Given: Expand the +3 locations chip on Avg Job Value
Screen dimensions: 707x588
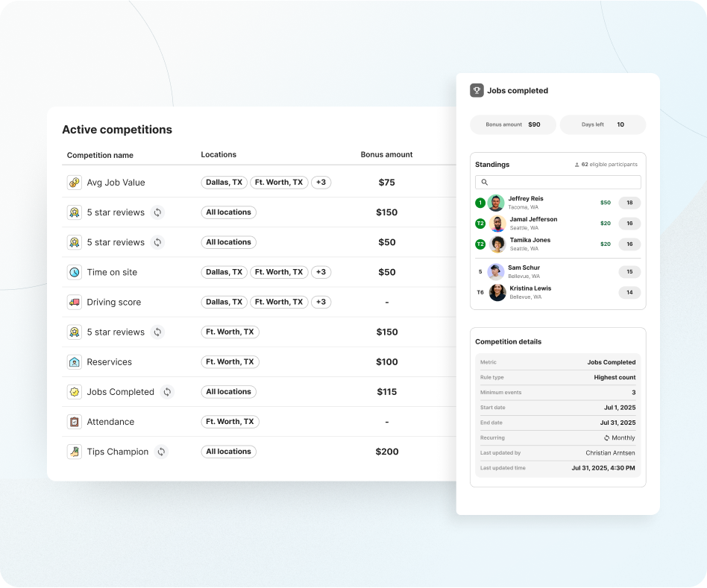Looking at the screenshot, I should [x=321, y=182].
